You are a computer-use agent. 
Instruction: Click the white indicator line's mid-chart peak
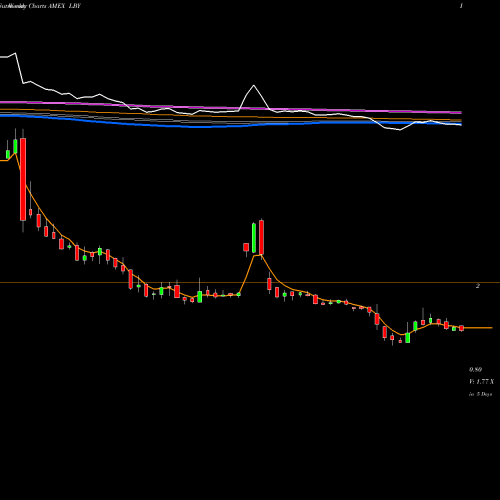point(254,86)
